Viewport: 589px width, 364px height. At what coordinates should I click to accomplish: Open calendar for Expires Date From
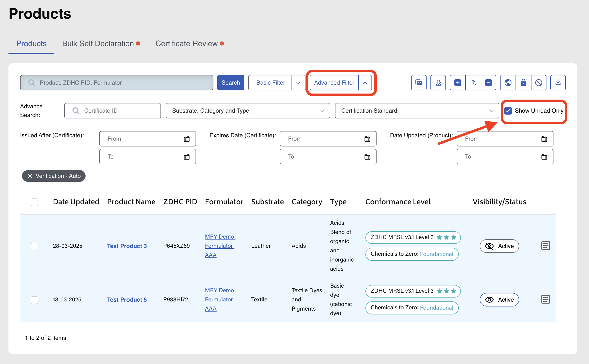(x=367, y=139)
